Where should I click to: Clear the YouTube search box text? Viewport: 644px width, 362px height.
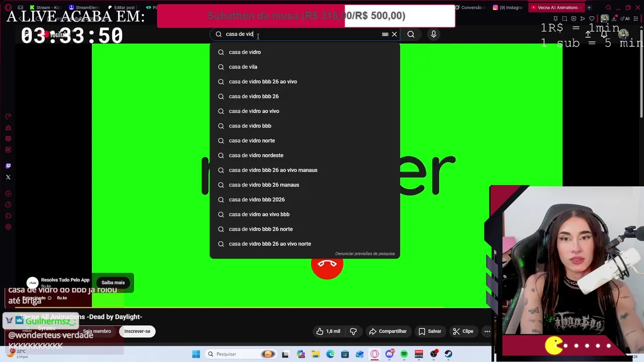(x=394, y=34)
